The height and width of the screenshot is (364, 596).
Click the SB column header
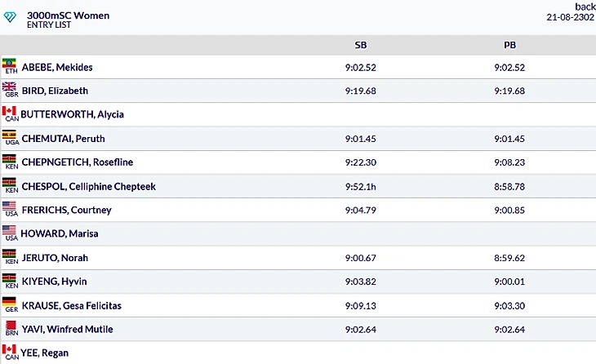tap(361, 45)
